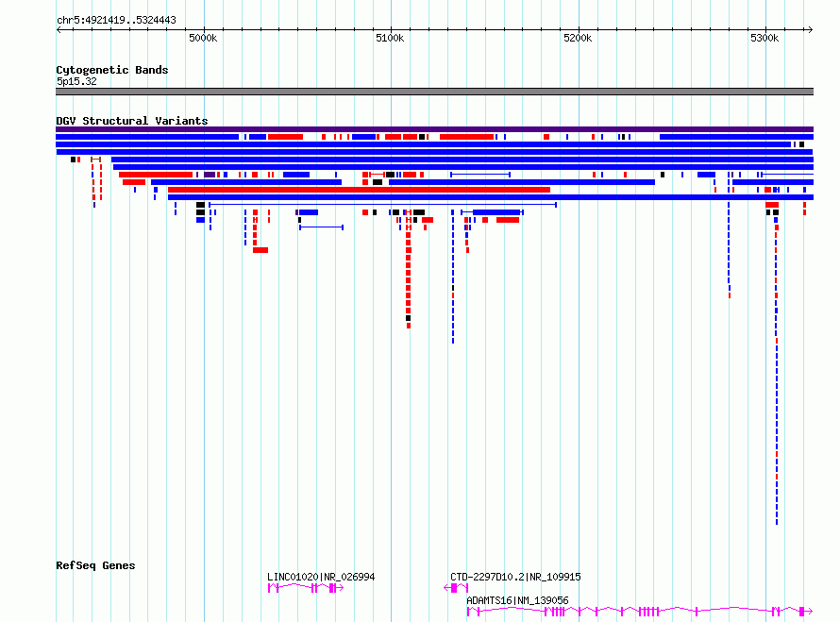840x622 pixels.
Task: Click the ruler's left end arrow
Action: coord(59,29)
